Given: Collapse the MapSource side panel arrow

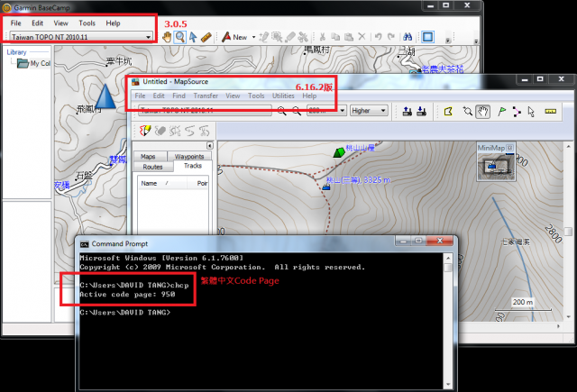Looking at the screenshot, I should pos(209,146).
